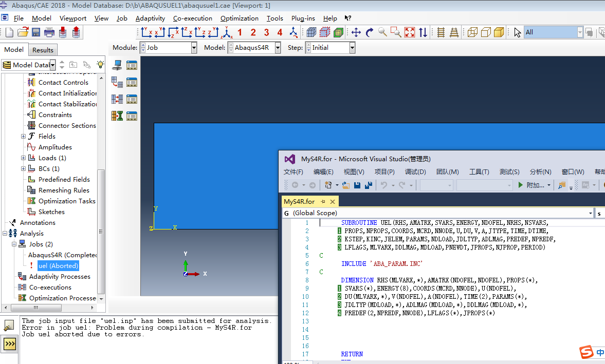Toggle the shaded render style icon

pos(499,32)
